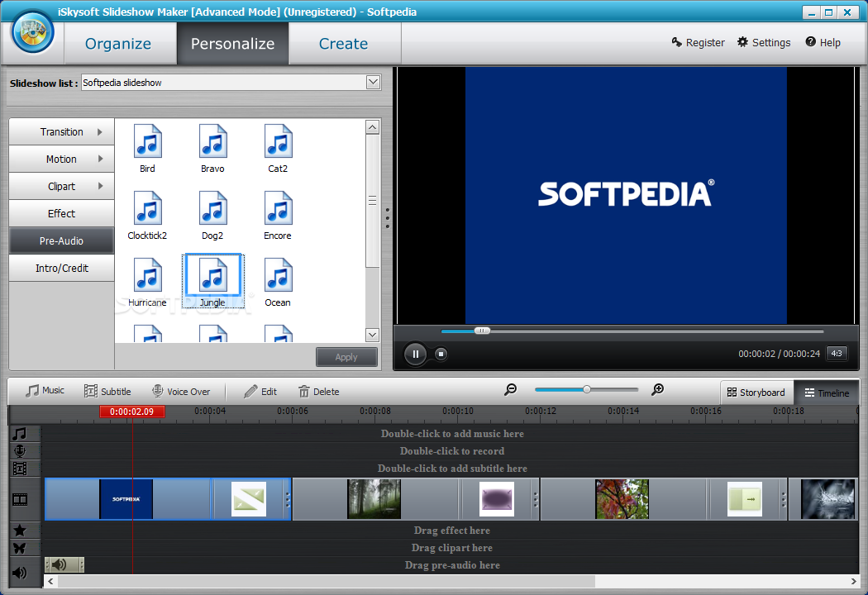Viewport: 868px width, 595px height.
Task: Expand the Motion category
Action: pyautogui.click(x=61, y=159)
